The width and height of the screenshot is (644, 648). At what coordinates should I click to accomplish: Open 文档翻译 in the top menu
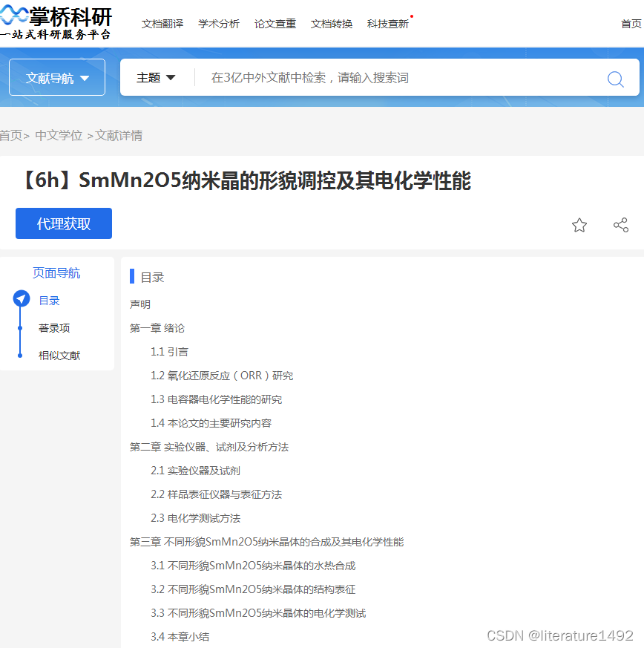point(162,24)
